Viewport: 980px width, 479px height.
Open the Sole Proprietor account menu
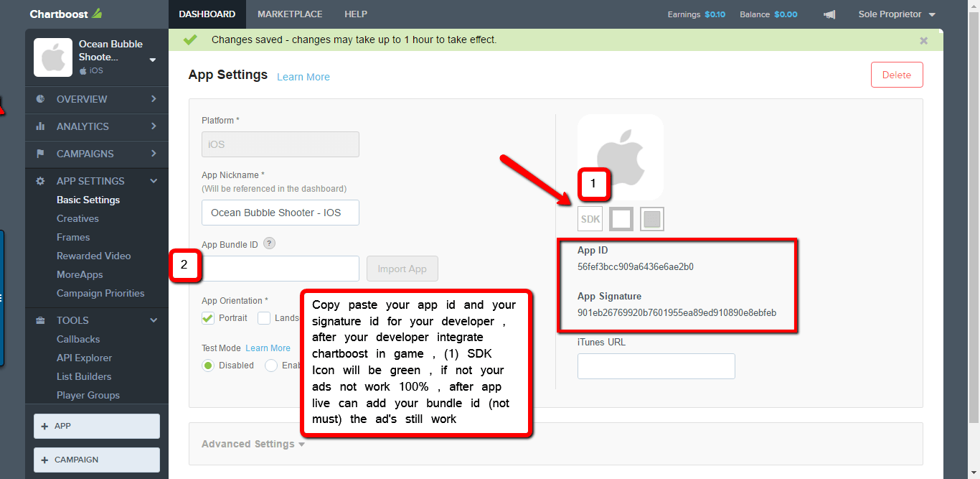[x=897, y=14]
